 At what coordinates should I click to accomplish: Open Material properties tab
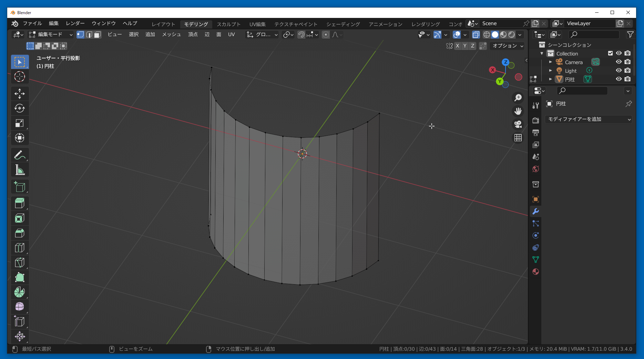[535, 271]
